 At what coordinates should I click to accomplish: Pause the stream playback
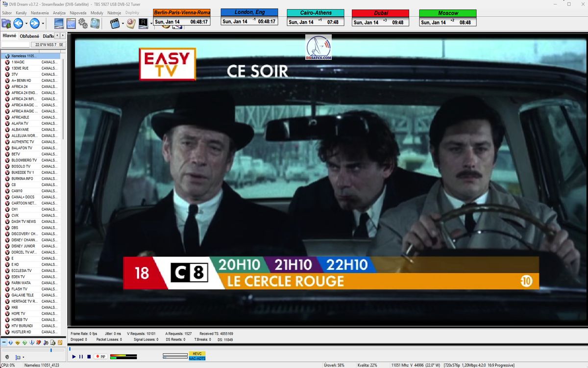(x=81, y=357)
